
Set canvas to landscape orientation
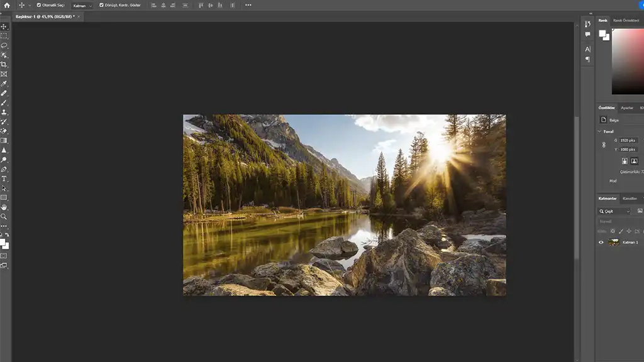pos(634,161)
